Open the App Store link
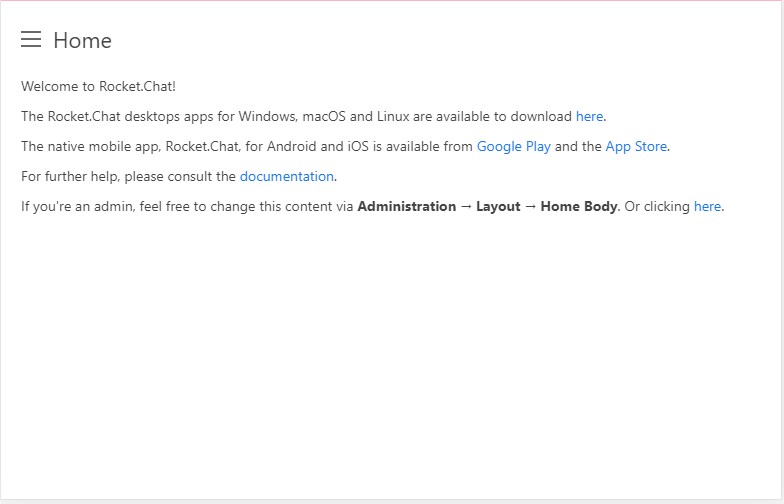The height and width of the screenshot is (504, 784). pos(636,146)
